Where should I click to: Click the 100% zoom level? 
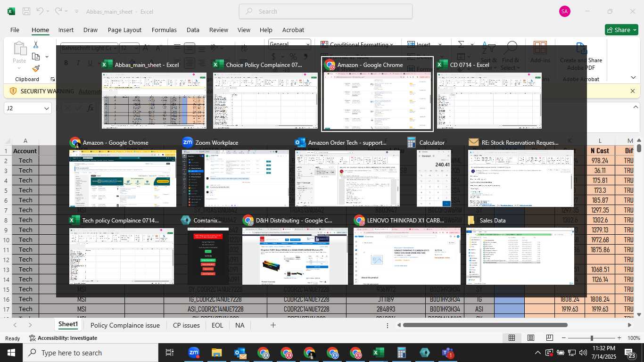(634, 338)
